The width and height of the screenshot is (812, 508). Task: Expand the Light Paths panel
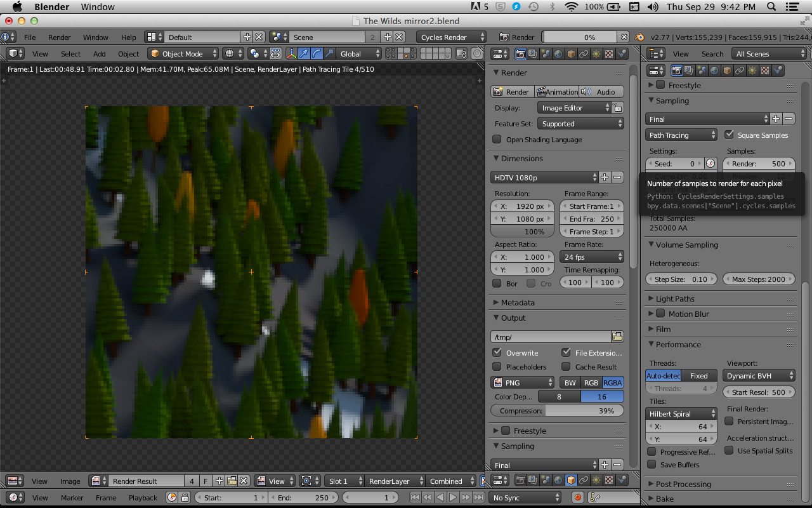pos(675,298)
